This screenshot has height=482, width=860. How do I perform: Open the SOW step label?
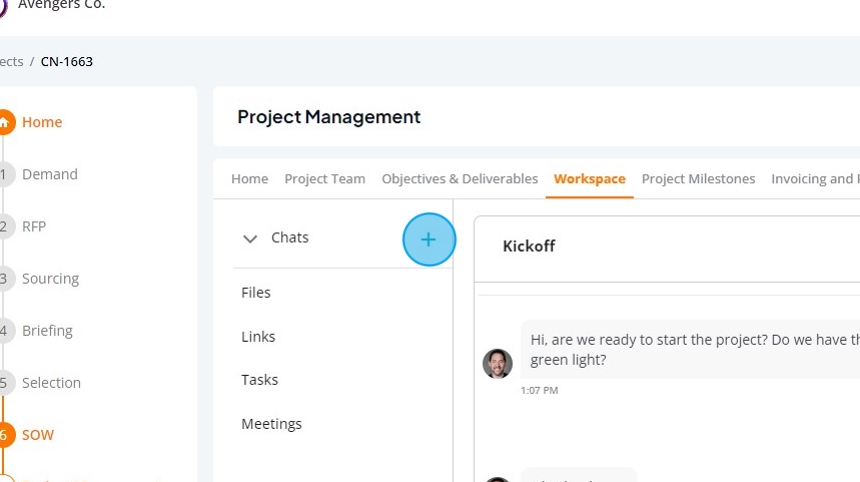click(x=38, y=435)
